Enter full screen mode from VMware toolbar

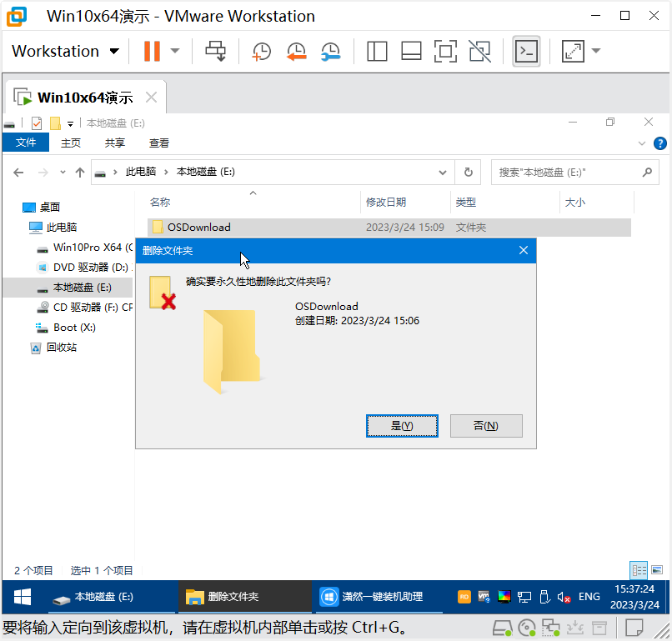[445, 51]
